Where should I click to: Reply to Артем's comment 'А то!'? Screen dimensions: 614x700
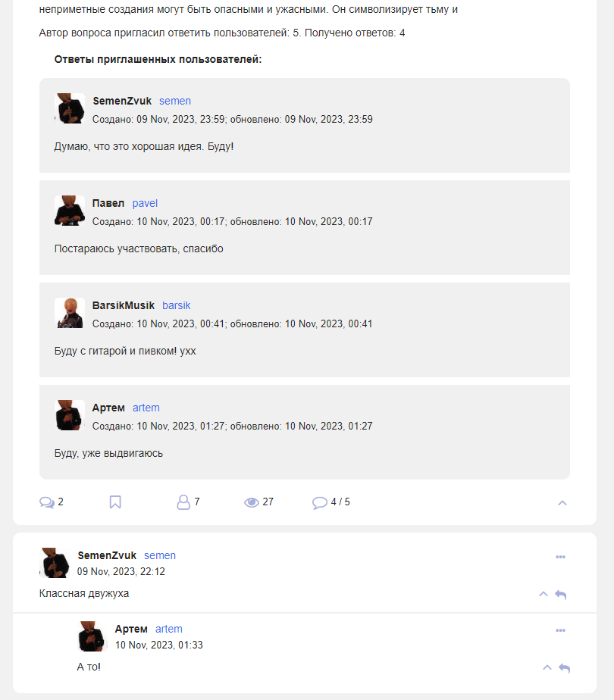(x=565, y=668)
